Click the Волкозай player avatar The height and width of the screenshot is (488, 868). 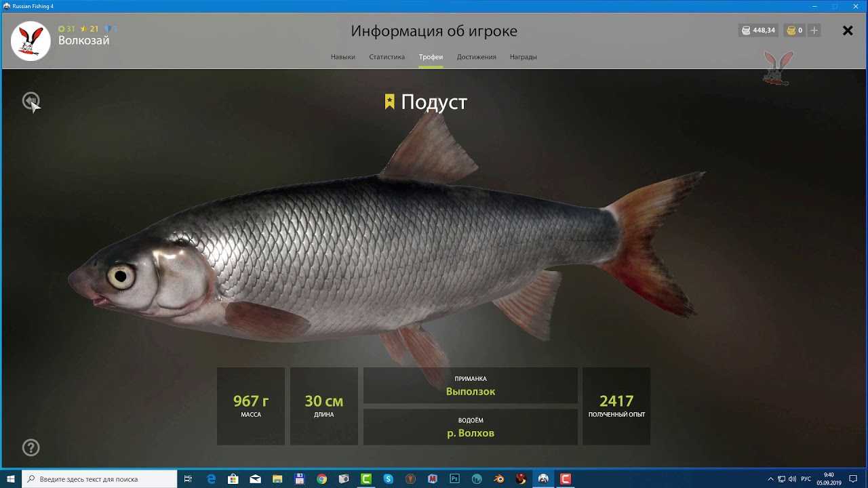pos(31,41)
